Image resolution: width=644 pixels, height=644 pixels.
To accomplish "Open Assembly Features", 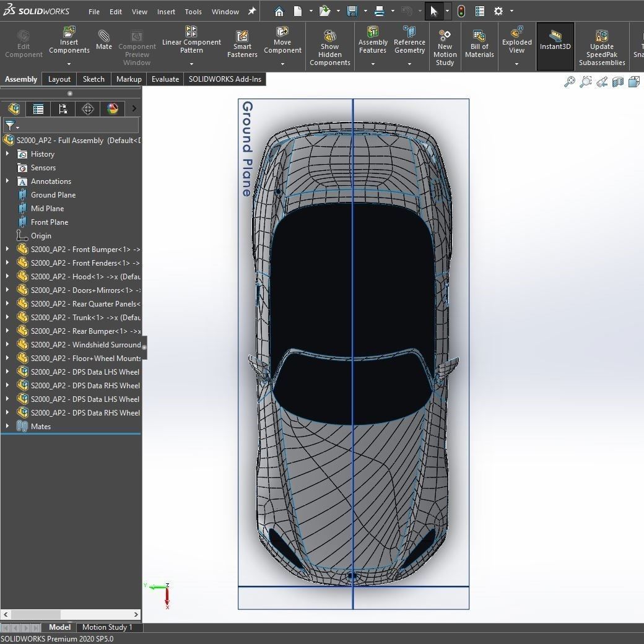I will 373,40.
